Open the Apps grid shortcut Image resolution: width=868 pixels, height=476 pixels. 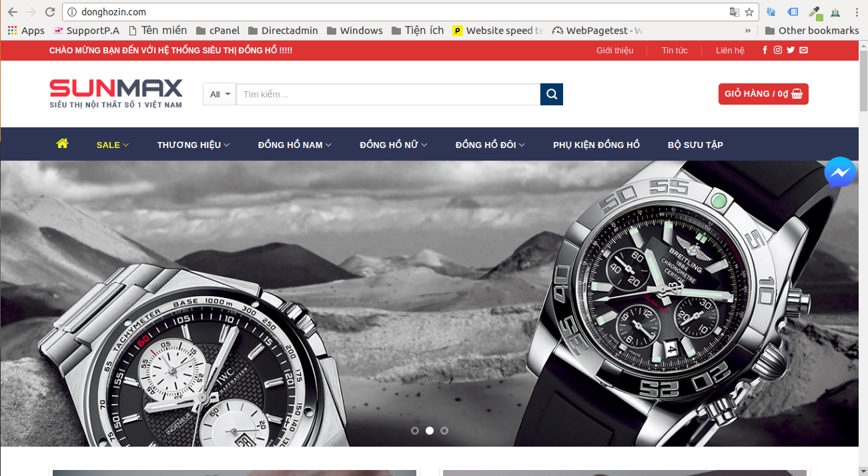(x=26, y=31)
